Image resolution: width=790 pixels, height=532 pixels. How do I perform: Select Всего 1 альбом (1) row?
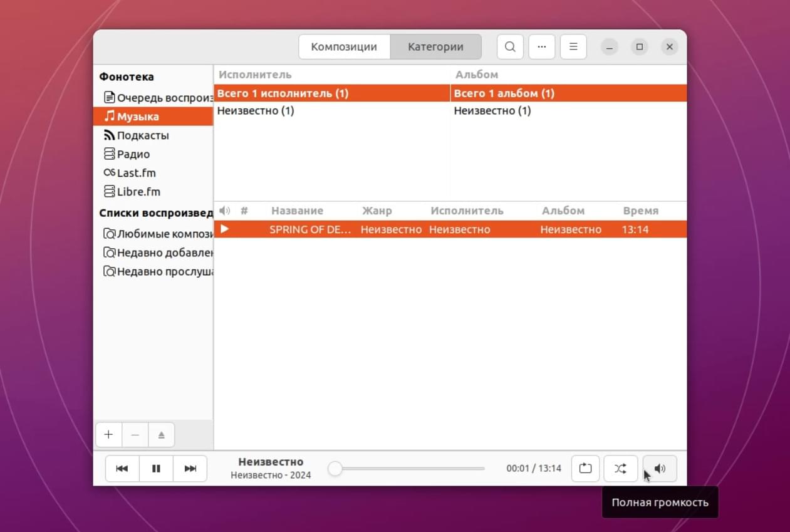pyautogui.click(x=569, y=93)
